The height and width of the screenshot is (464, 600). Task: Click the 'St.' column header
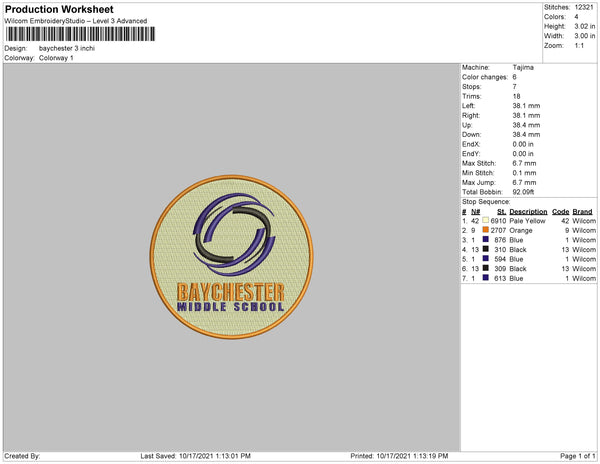point(502,212)
